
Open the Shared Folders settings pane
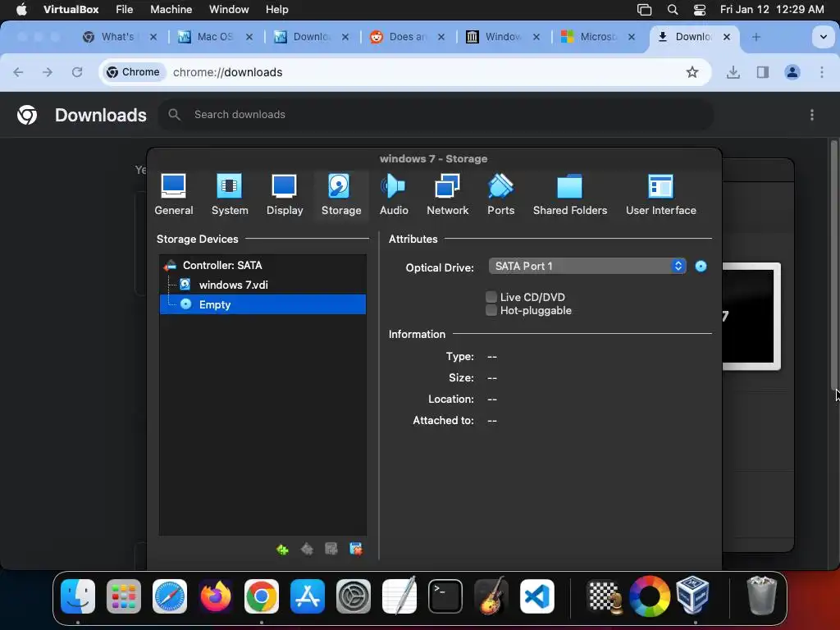(569, 194)
